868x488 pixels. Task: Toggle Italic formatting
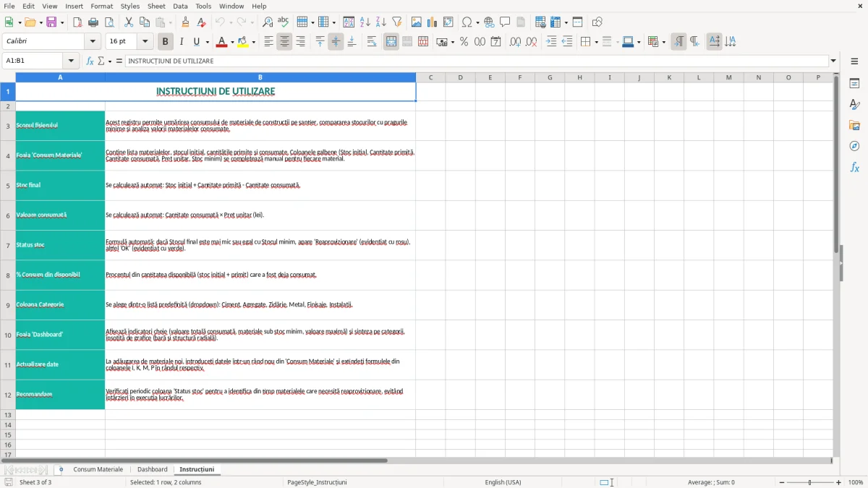(x=182, y=42)
